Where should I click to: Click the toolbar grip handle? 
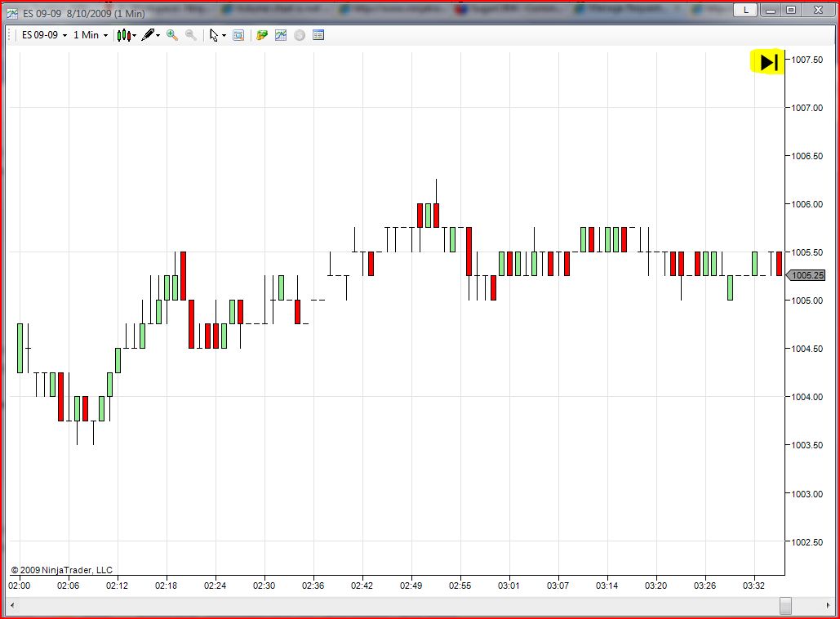tap(10, 35)
